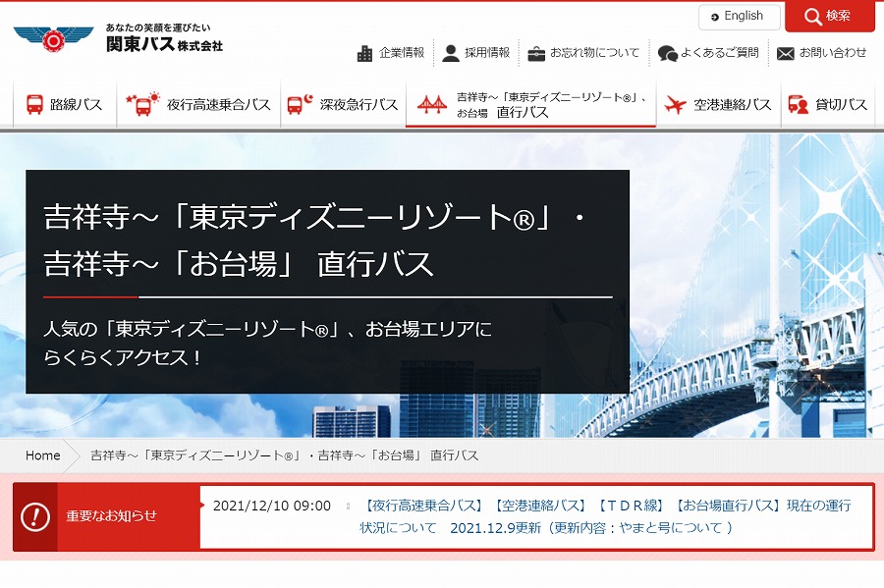This screenshot has width=884, height=588.
Task: Click the small arrow icon beside English
Action: 715,18
